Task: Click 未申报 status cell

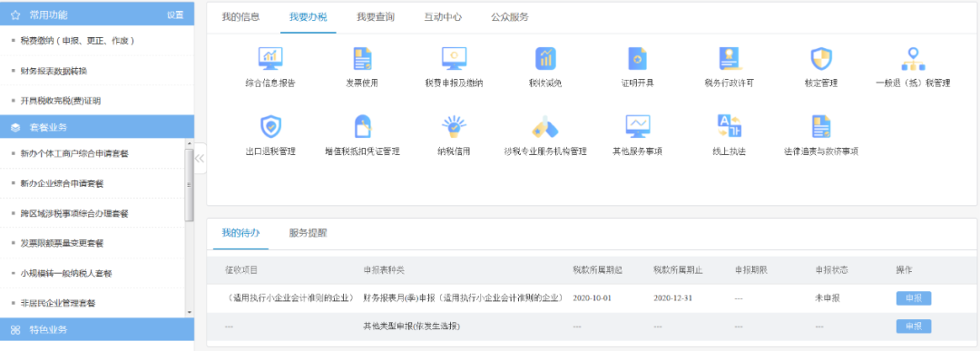Action: (828, 297)
